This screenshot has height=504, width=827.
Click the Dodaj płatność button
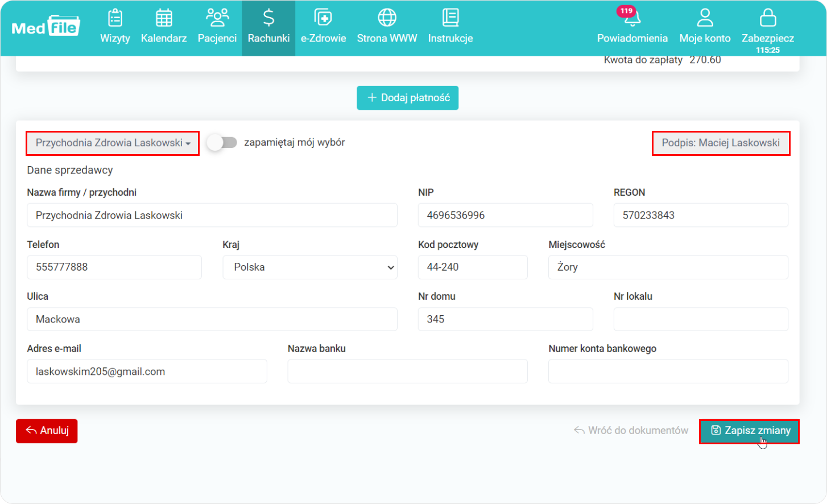(408, 98)
